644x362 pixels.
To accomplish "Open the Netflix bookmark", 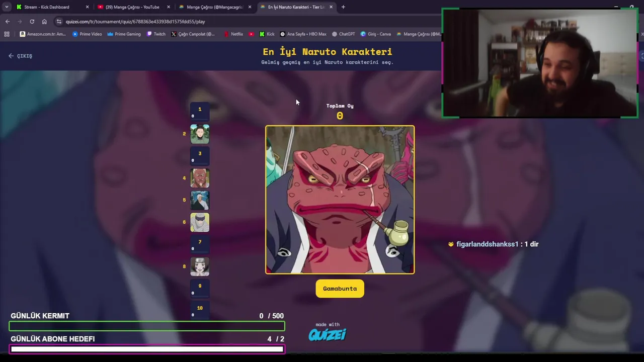I will pos(233,34).
